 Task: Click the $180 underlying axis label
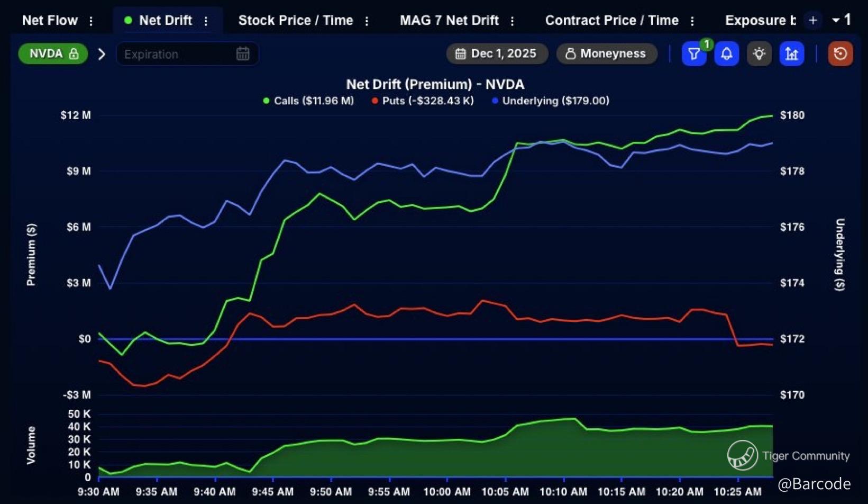[x=792, y=115]
